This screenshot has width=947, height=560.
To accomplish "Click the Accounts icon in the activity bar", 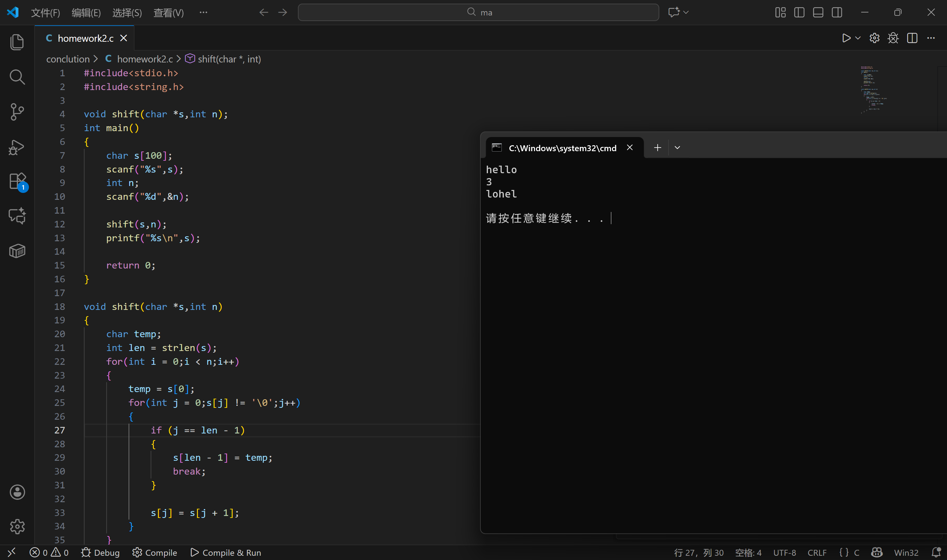I will point(17,492).
